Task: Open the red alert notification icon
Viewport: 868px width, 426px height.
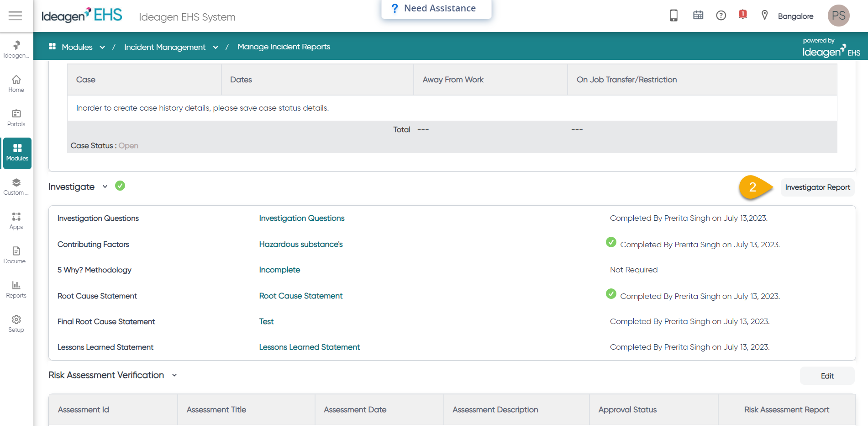Action: [743, 15]
